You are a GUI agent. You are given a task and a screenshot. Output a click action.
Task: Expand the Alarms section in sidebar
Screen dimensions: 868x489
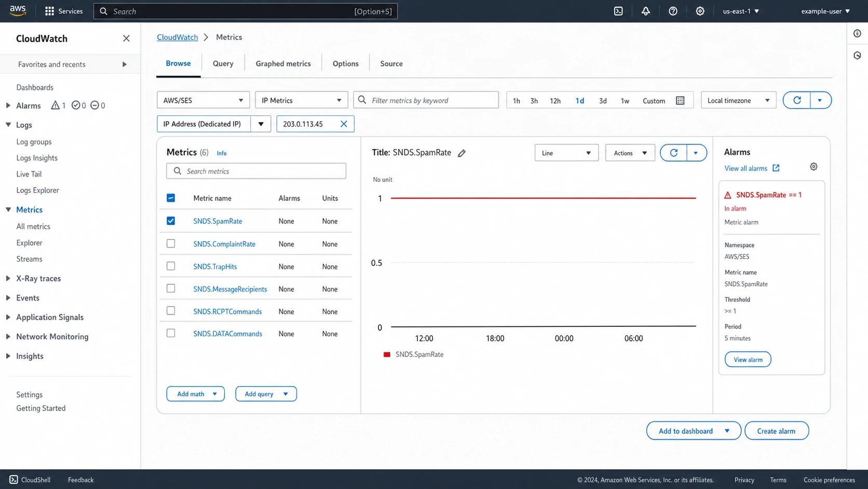pyautogui.click(x=8, y=105)
